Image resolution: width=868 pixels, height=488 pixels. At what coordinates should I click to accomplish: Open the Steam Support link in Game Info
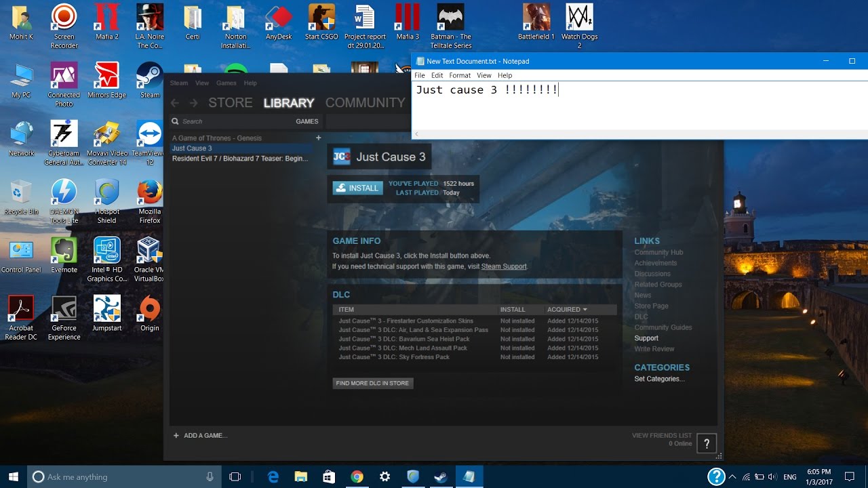[504, 266]
